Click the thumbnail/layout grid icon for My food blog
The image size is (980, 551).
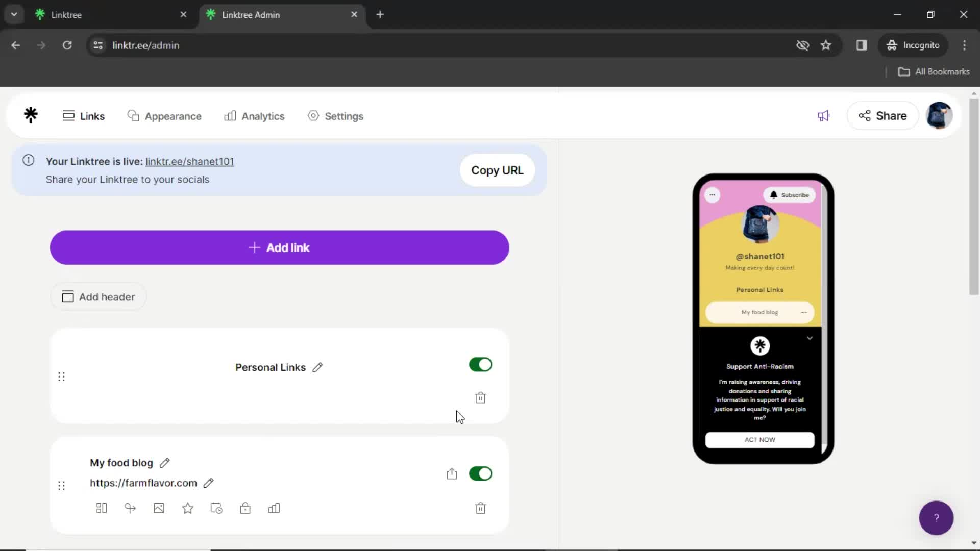click(101, 508)
